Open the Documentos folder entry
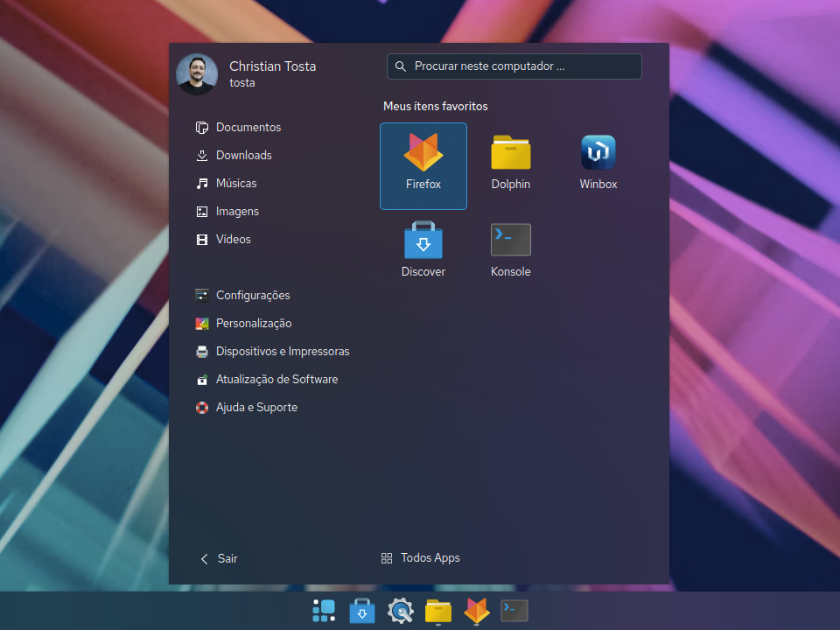 click(248, 127)
